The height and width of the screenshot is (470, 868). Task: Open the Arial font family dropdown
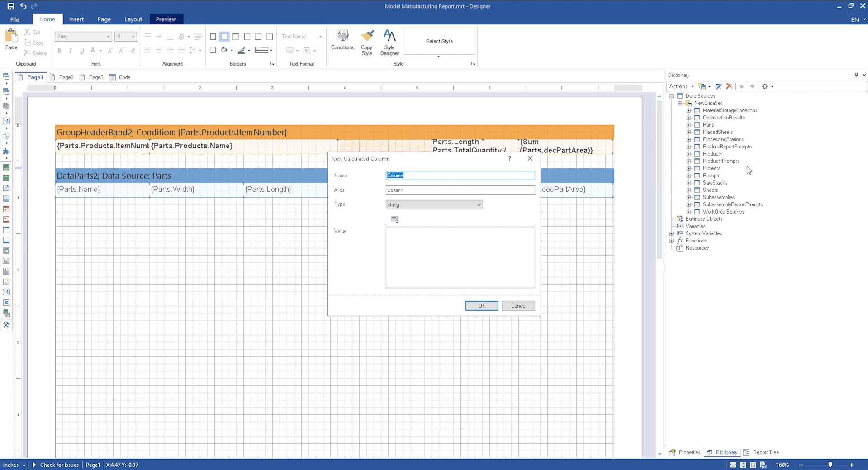pos(108,36)
